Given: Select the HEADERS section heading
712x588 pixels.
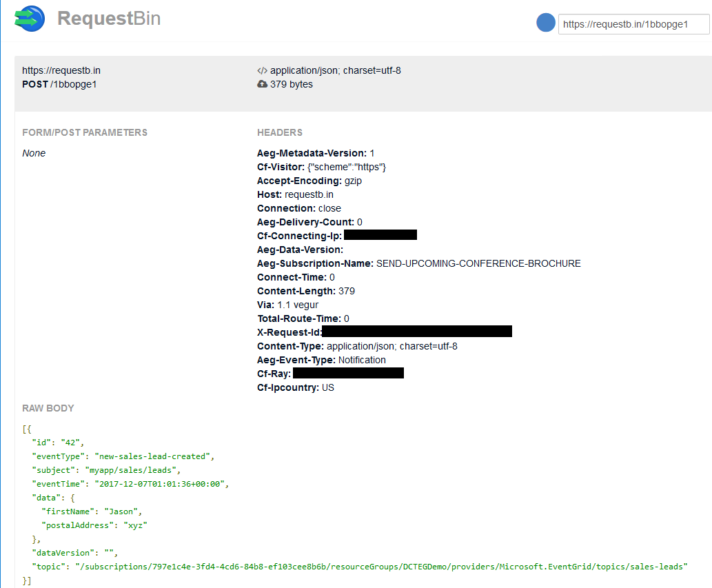Looking at the screenshot, I should (x=279, y=132).
